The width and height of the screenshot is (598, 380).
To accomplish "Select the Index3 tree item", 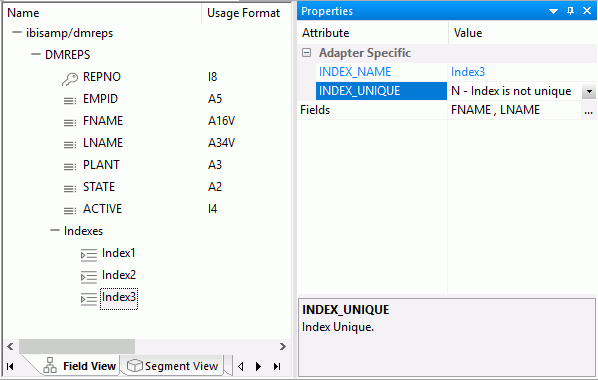I will point(119,297).
